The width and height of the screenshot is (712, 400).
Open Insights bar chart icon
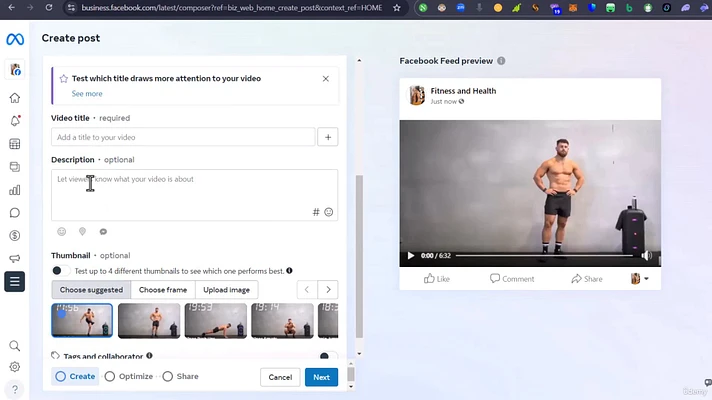[14, 190]
